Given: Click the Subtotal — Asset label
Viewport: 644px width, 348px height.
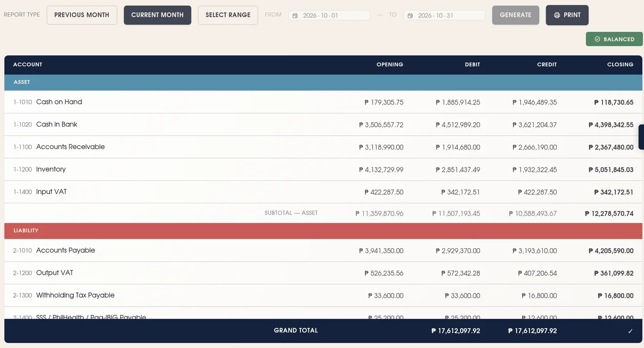Looking at the screenshot, I should tap(291, 213).
